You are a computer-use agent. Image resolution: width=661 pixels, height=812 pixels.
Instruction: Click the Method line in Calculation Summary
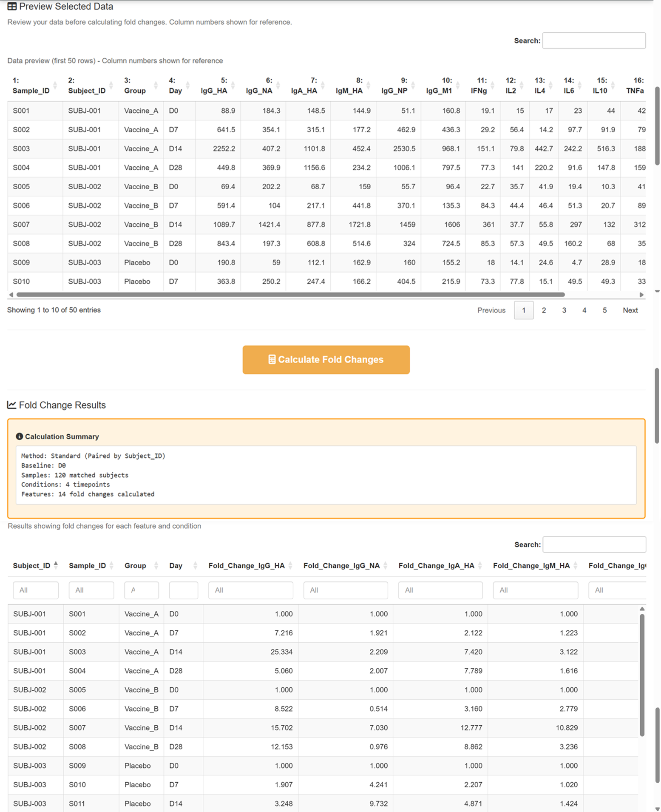coord(93,456)
